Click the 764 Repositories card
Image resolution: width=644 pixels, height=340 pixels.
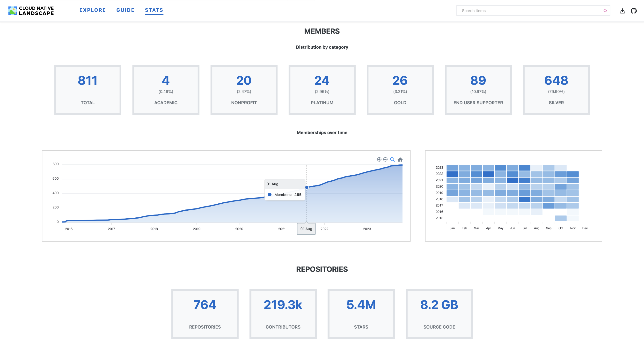click(205, 314)
